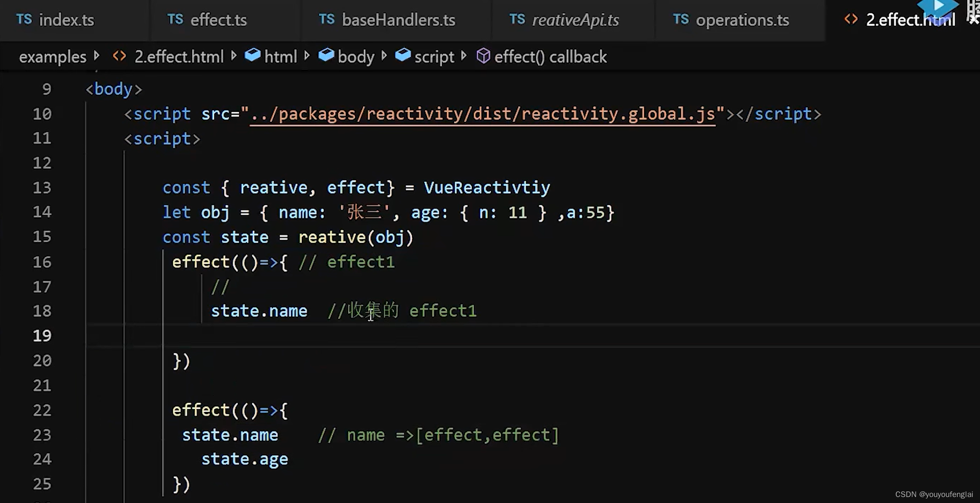This screenshot has height=503, width=980.
Task: Click 'let obj' declaration on line 14
Action: (x=196, y=212)
